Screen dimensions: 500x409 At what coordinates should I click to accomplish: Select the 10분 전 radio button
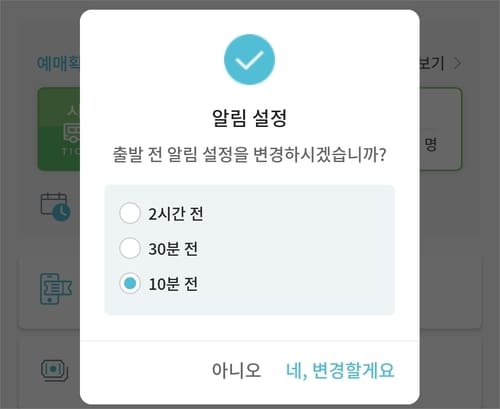click(x=130, y=283)
